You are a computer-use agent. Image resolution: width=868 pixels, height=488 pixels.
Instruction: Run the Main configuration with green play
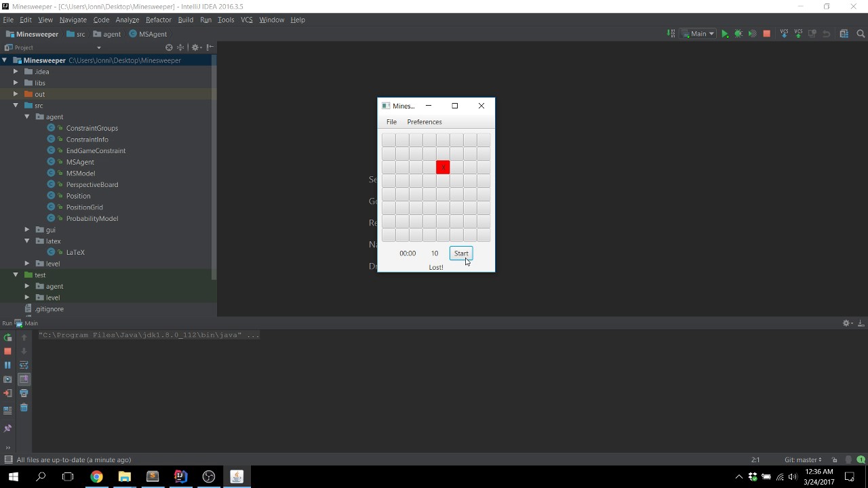[725, 34]
